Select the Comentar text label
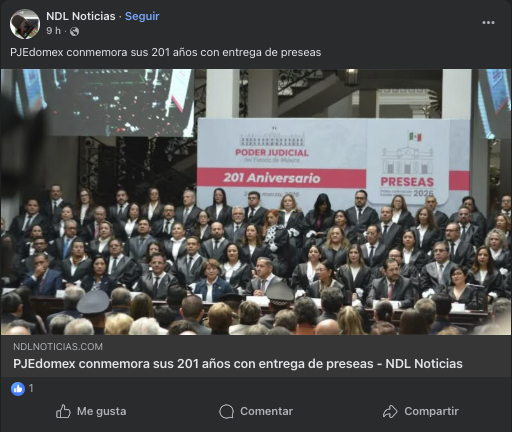Screen dimensions: 512x432 pyautogui.click(x=267, y=411)
